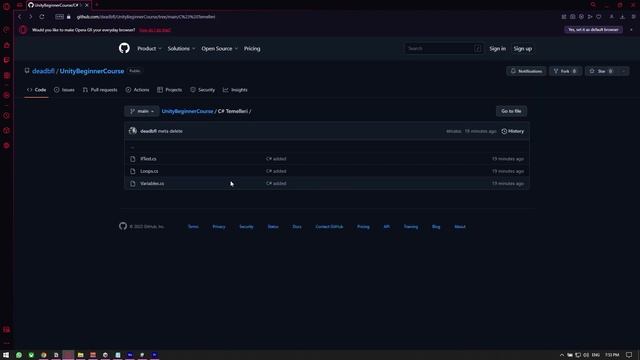Click the deadbfl commit author avatar

[x=133, y=131]
